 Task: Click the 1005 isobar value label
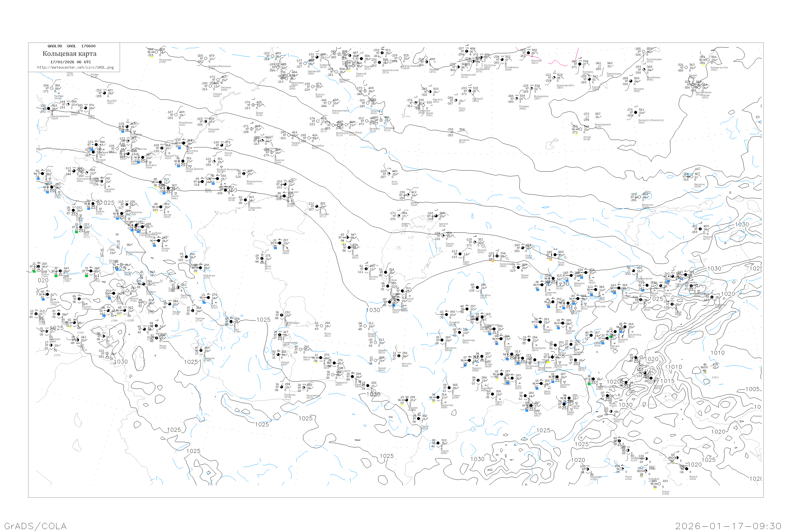(753, 389)
